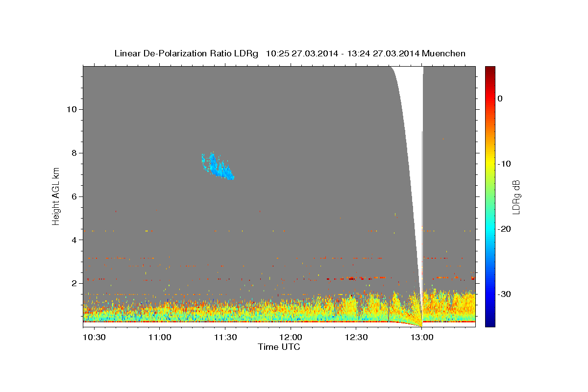Click the 12:30 time tick label
The height and width of the screenshot is (392, 588).
[356, 338]
